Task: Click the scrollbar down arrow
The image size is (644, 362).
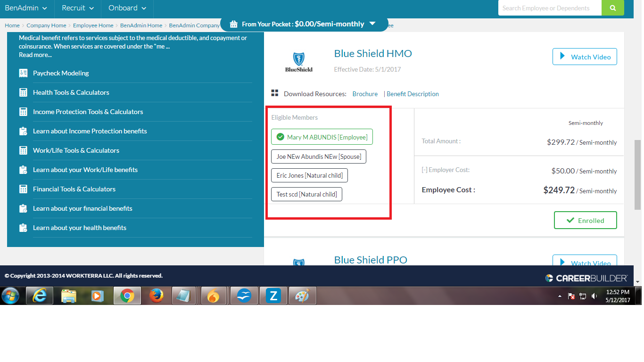Action: point(638,282)
